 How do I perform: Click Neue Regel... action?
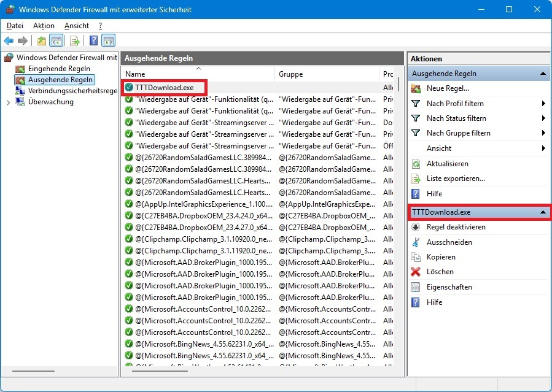(448, 88)
